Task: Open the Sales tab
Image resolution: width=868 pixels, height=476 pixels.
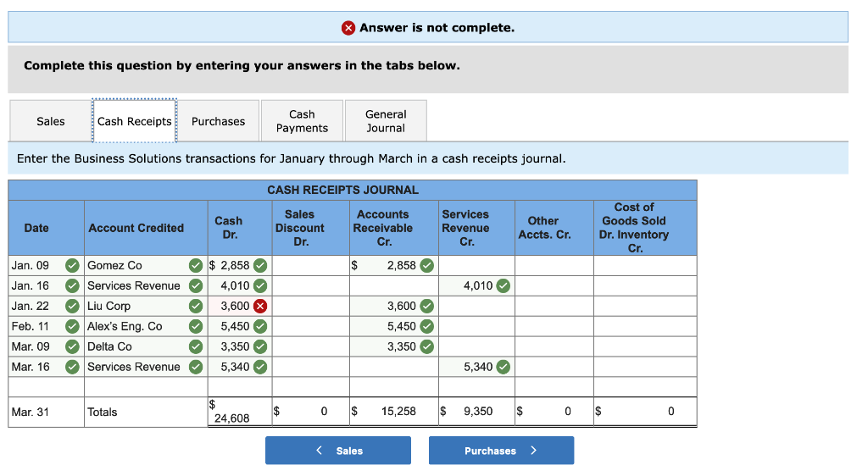Action: (x=50, y=121)
